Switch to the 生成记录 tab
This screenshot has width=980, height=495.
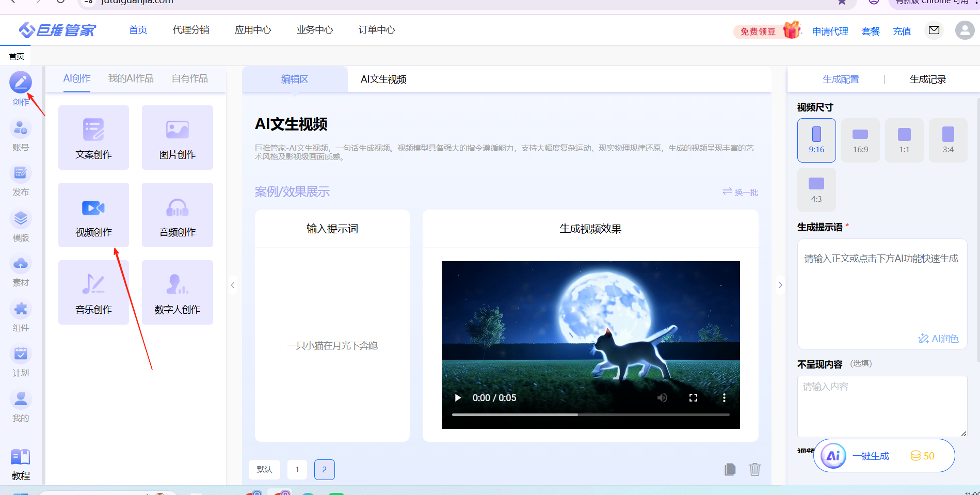coord(928,79)
